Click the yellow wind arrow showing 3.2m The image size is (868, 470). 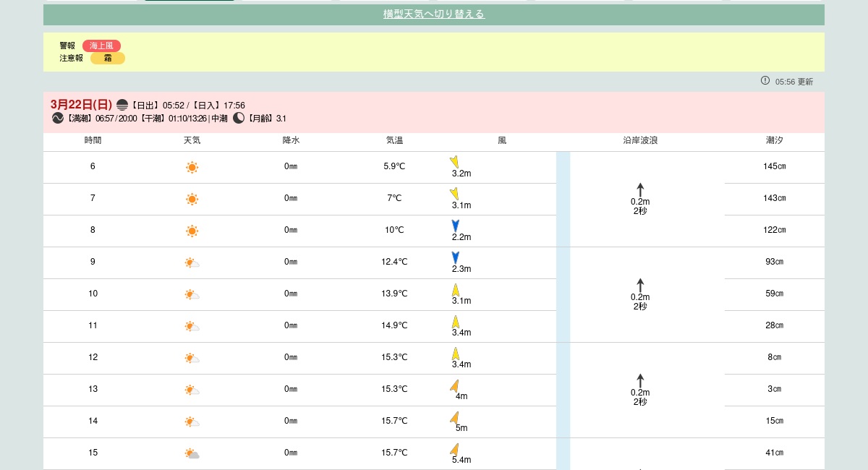tap(454, 162)
